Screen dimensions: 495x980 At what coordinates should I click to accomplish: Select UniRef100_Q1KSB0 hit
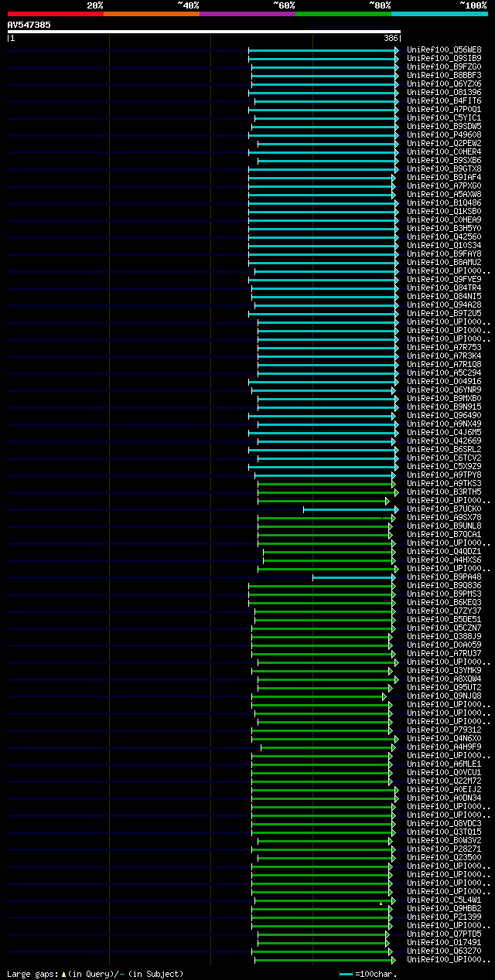click(445, 211)
